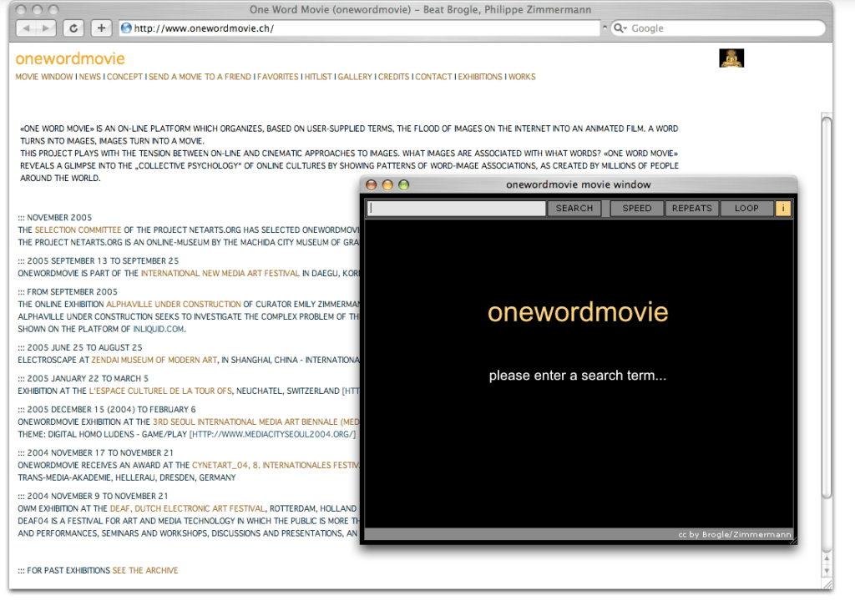Image resolution: width=855 pixels, height=616 pixels.
Task: Click the yellow info button in movie window
Action: [x=783, y=209]
